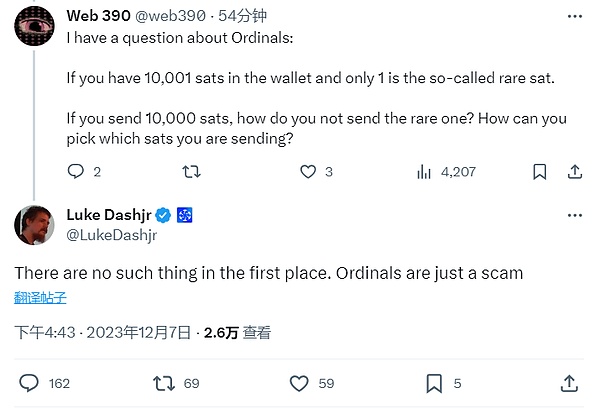Share Luke Dashjr's tweet
This screenshot has width=600, height=409.
click(x=569, y=383)
